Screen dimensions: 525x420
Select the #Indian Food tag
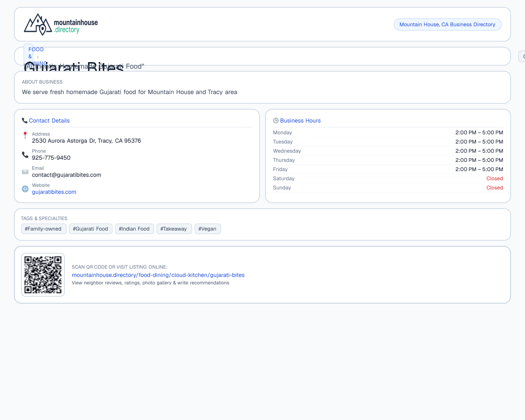[x=134, y=229]
